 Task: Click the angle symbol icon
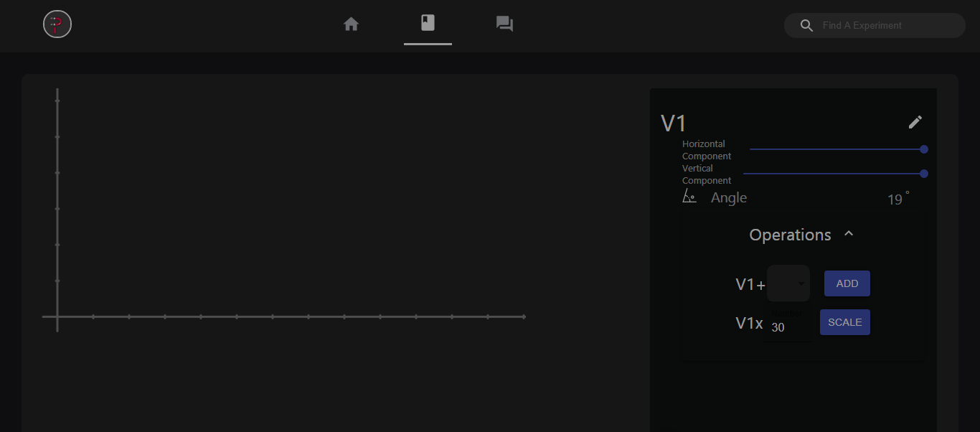coord(689,197)
